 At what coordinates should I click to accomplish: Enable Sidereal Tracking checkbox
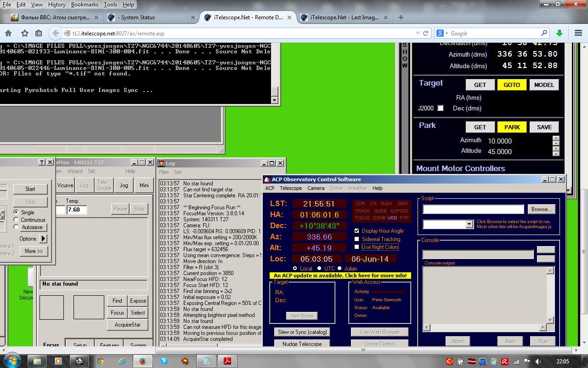pos(357,239)
